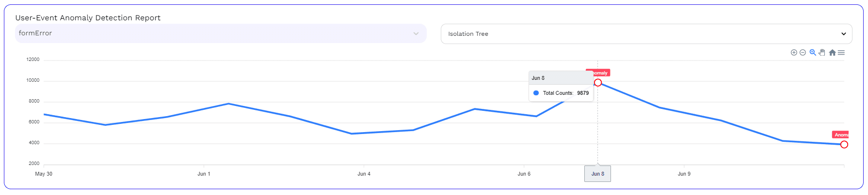Activate the selection zoom magnifier tool
The height and width of the screenshot is (195, 868).
813,53
